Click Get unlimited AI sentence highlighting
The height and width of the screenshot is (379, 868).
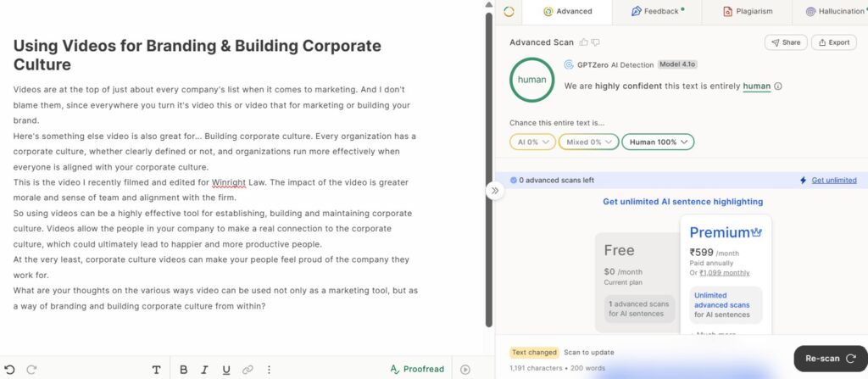tap(682, 202)
